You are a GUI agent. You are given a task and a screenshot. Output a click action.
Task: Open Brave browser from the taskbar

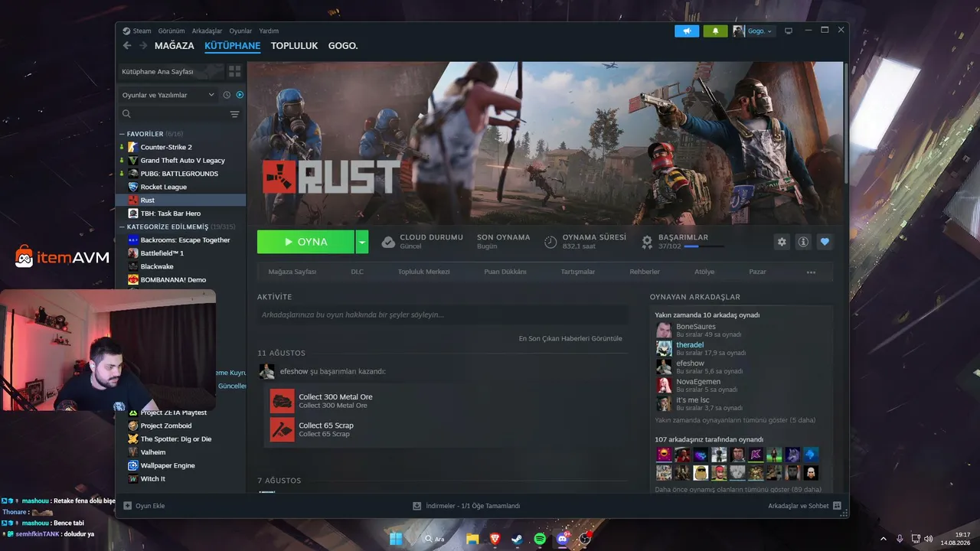495,539
